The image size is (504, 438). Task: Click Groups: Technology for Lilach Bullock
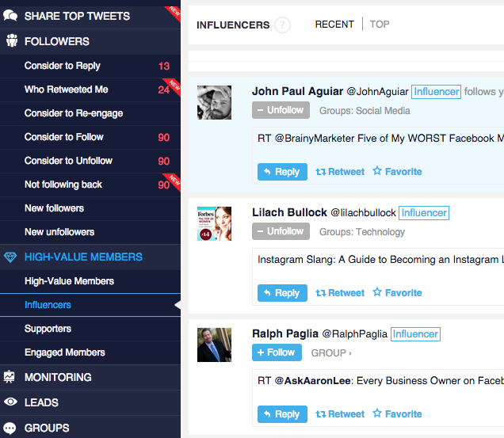362,232
